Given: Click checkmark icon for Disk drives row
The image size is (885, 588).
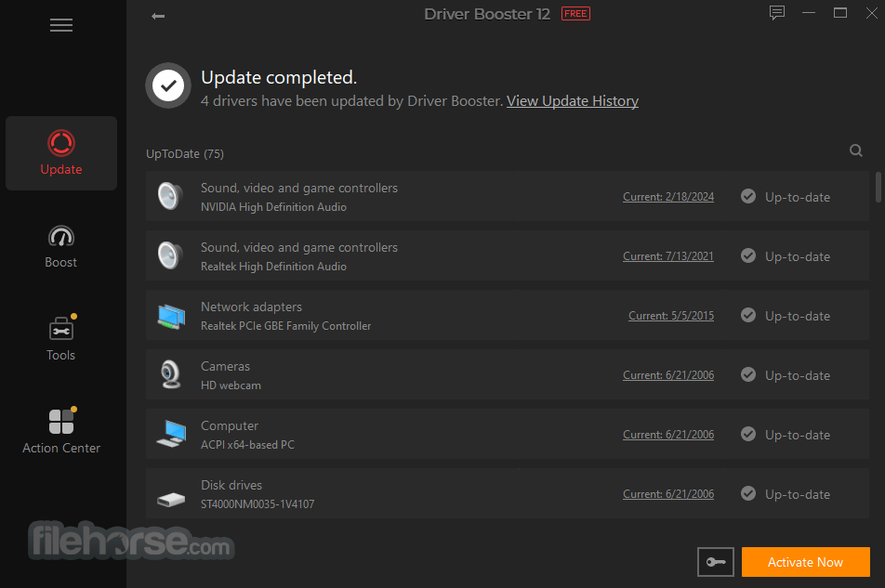Looking at the screenshot, I should pos(748,494).
